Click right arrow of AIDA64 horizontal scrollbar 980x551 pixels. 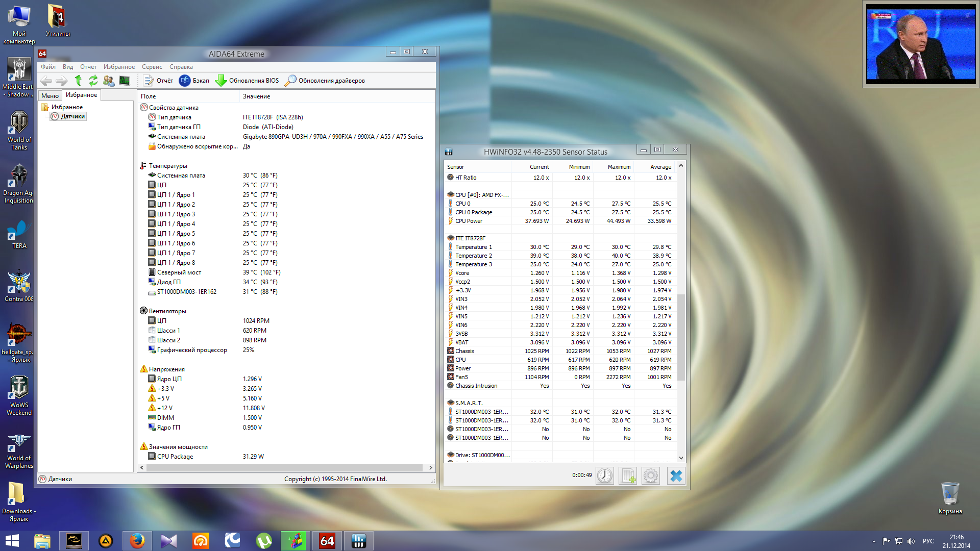tap(430, 467)
